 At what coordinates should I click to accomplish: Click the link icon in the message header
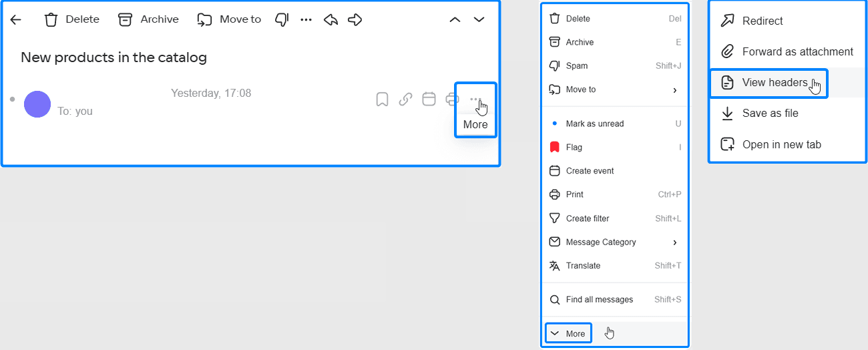(405, 100)
